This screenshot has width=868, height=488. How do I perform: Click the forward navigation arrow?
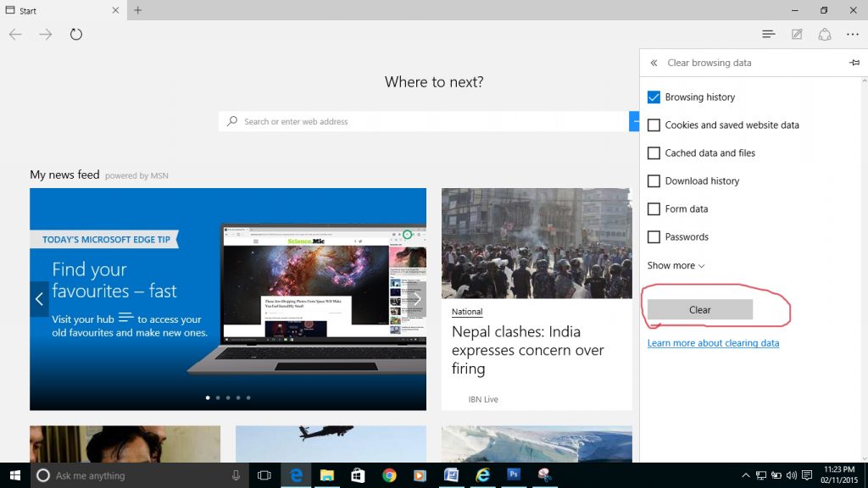point(46,34)
